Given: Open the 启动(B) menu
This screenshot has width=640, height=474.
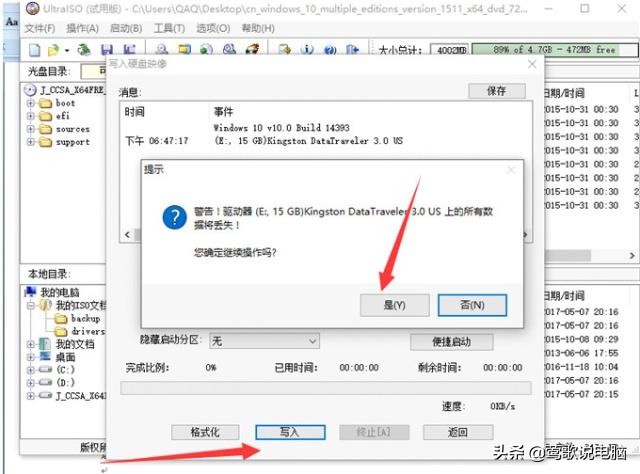Looking at the screenshot, I should pos(126,29).
